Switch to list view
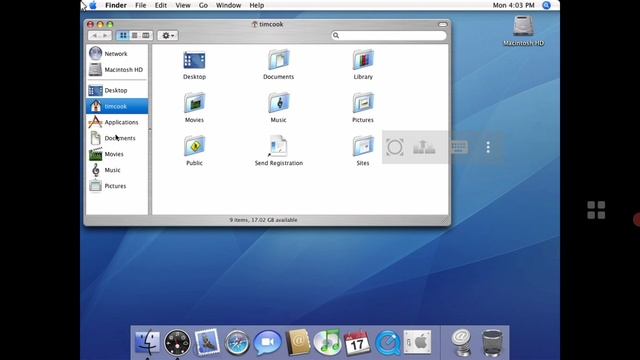The width and height of the screenshot is (640, 360). tap(134, 36)
